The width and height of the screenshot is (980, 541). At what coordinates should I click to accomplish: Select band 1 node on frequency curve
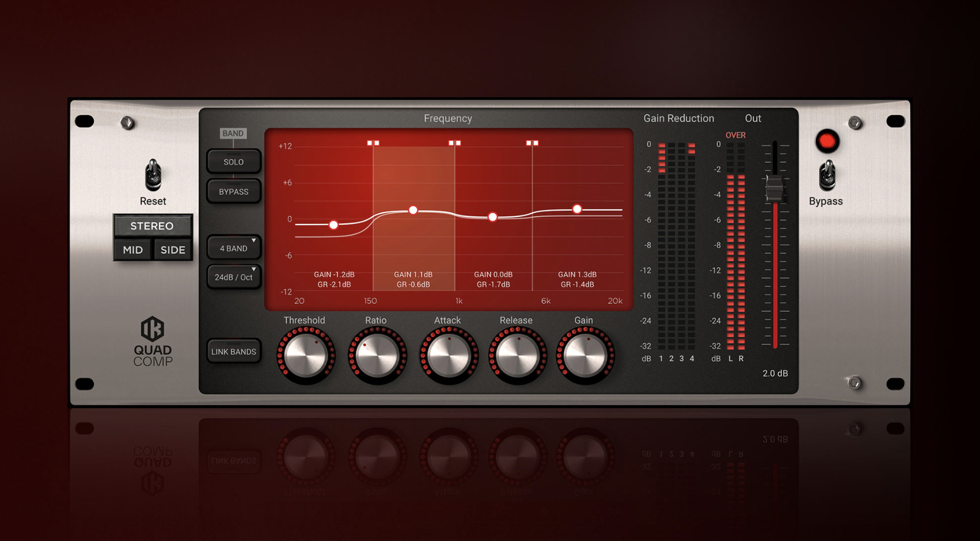(333, 225)
